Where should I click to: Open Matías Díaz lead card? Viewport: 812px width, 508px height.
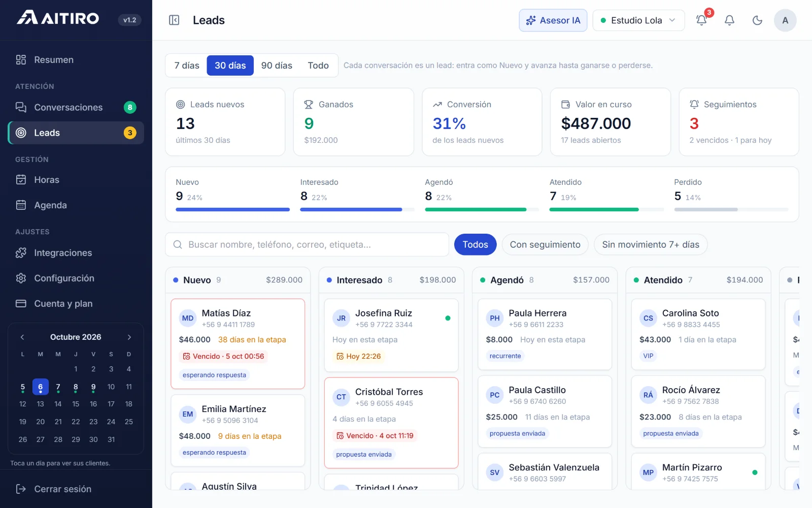[x=238, y=344]
